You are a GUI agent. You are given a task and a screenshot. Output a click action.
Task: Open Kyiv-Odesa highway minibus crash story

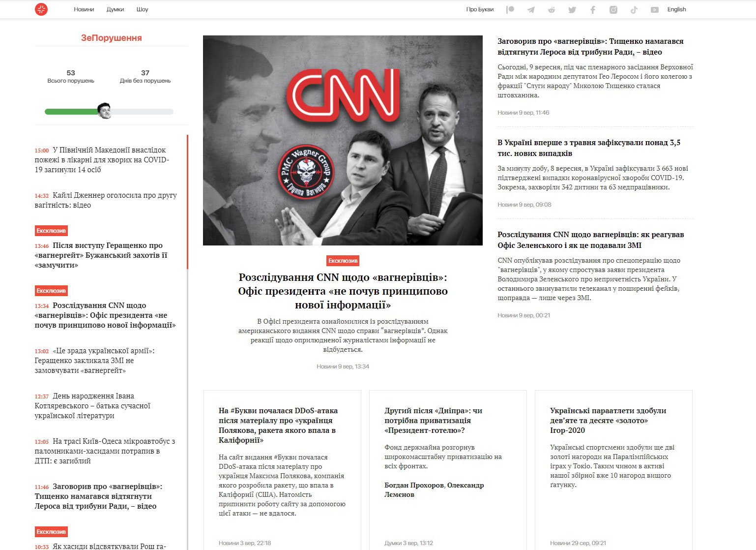(105, 451)
